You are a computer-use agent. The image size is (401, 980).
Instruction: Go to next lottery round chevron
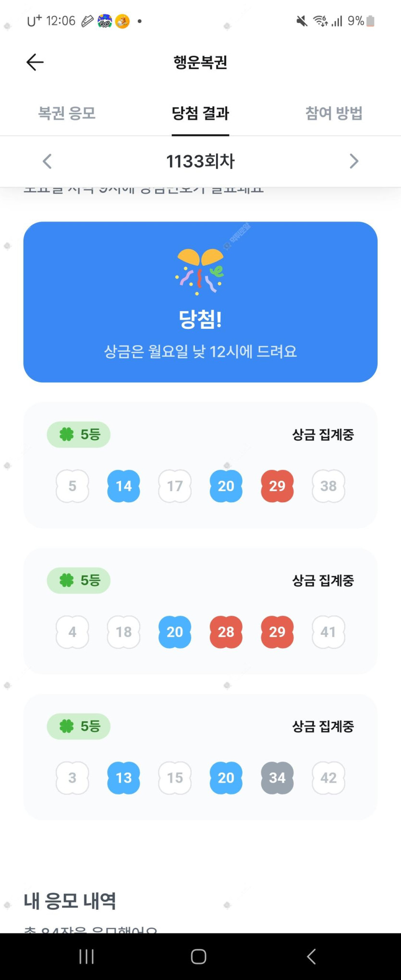click(354, 161)
